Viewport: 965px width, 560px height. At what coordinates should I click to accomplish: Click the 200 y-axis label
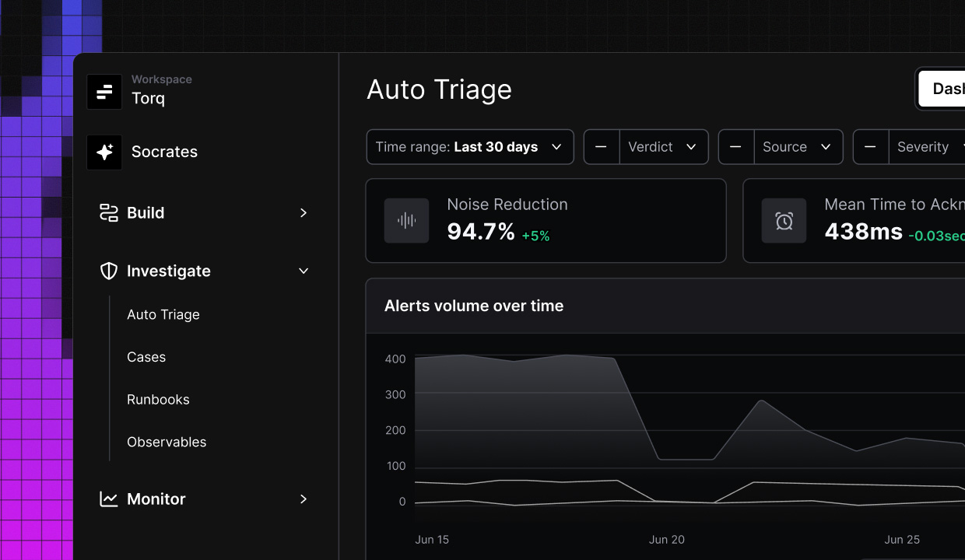pos(395,431)
